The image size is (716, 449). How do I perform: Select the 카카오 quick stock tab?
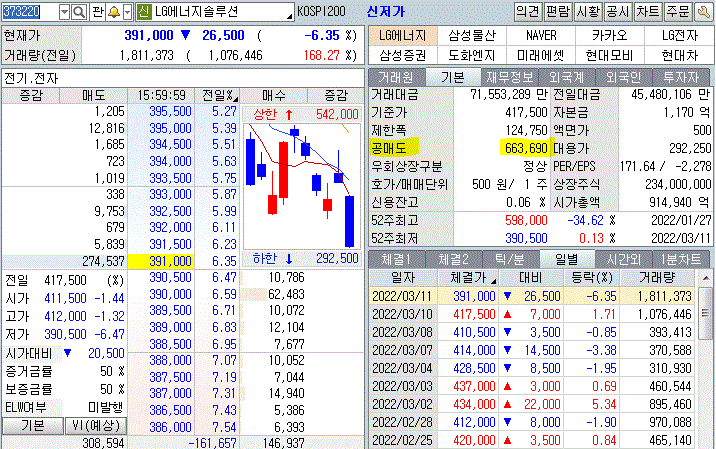click(x=610, y=35)
